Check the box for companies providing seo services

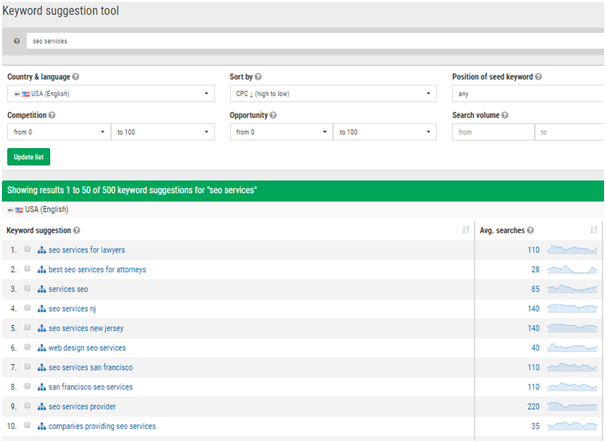(x=27, y=425)
